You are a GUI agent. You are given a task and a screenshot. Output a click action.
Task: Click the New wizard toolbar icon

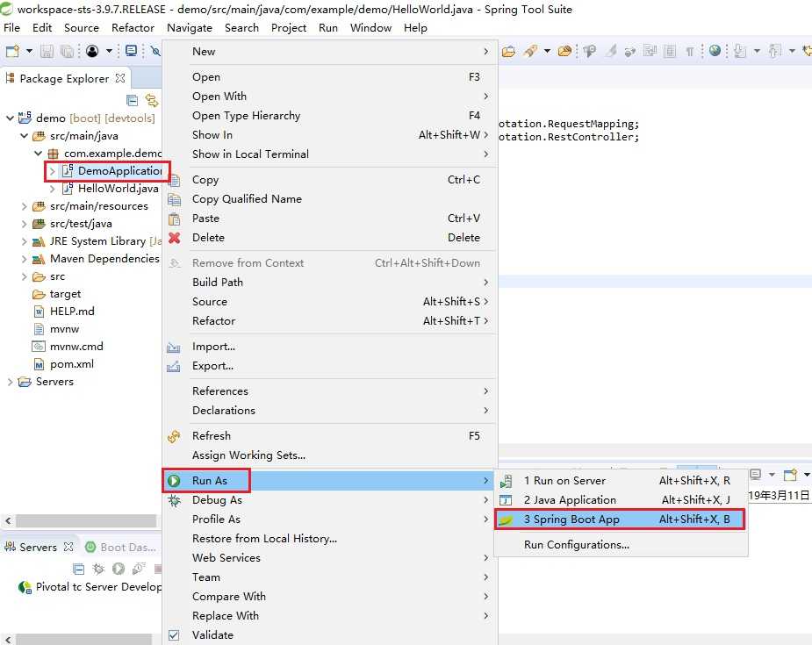click(x=12, y=51)
